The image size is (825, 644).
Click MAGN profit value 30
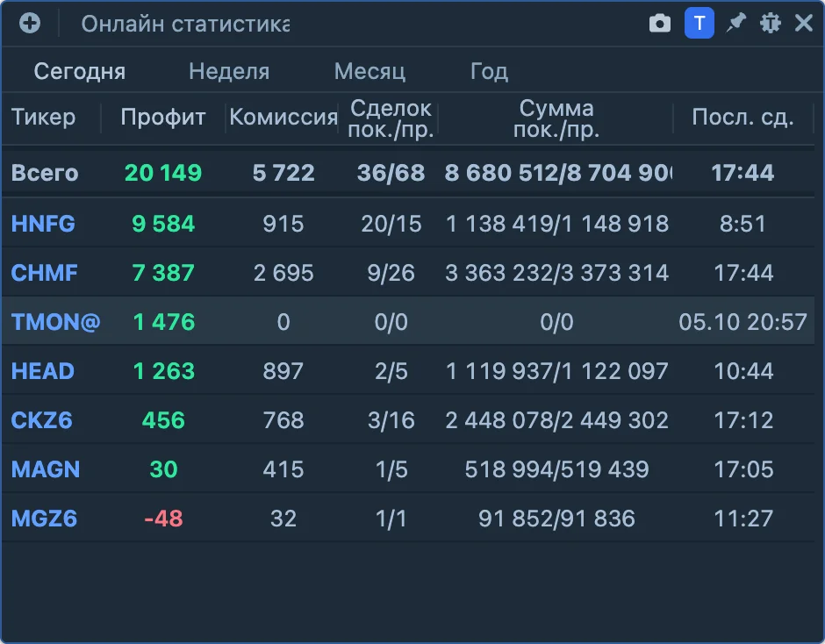point(163,469)
